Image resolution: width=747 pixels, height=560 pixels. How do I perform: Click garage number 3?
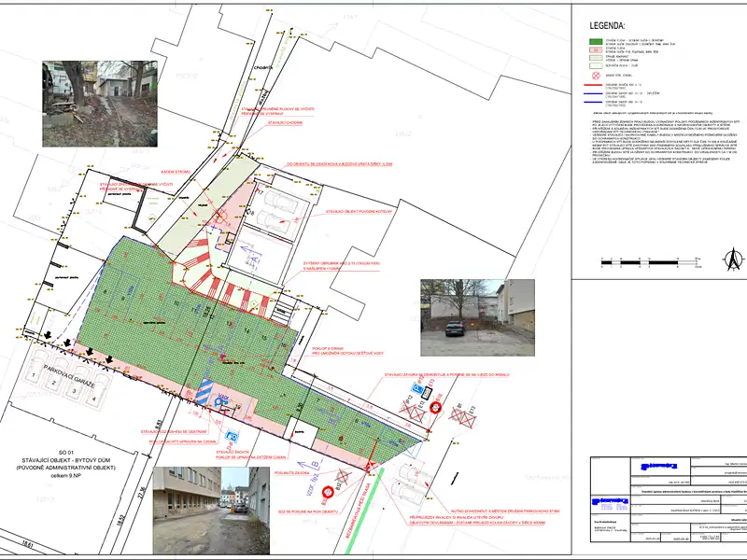[74, 391]
